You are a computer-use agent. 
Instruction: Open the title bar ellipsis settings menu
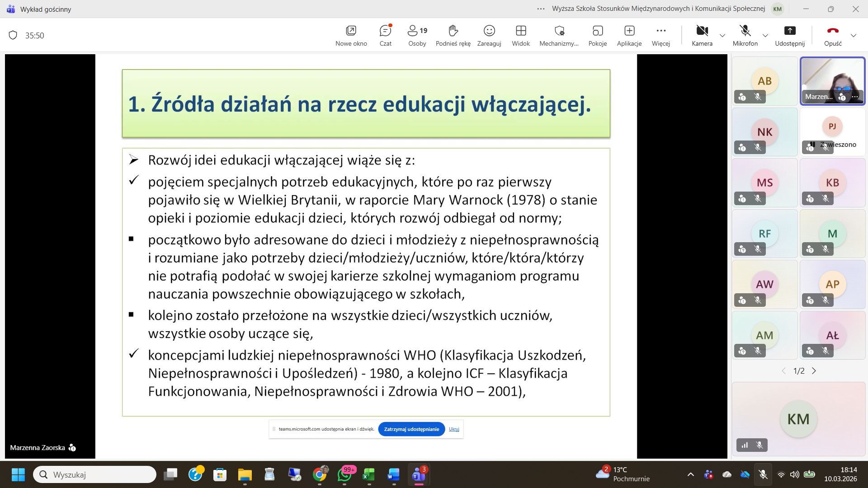tap(541, 9)
